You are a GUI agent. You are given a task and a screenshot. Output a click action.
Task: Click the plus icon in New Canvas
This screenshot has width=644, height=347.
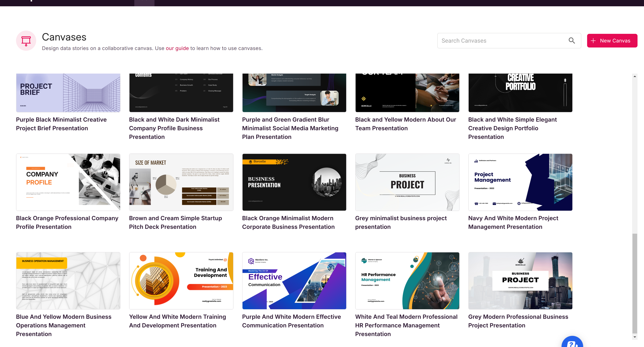click(593, 41)
